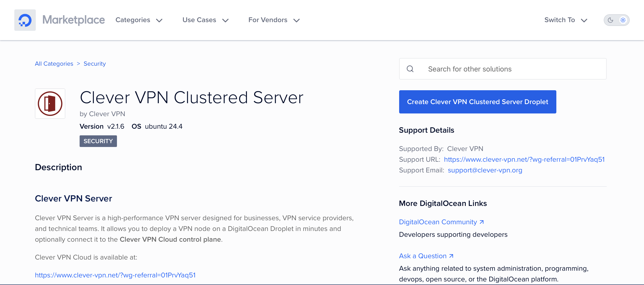
Task: Click the support@clever-vpn.org email link
Action: pos(485,170)
